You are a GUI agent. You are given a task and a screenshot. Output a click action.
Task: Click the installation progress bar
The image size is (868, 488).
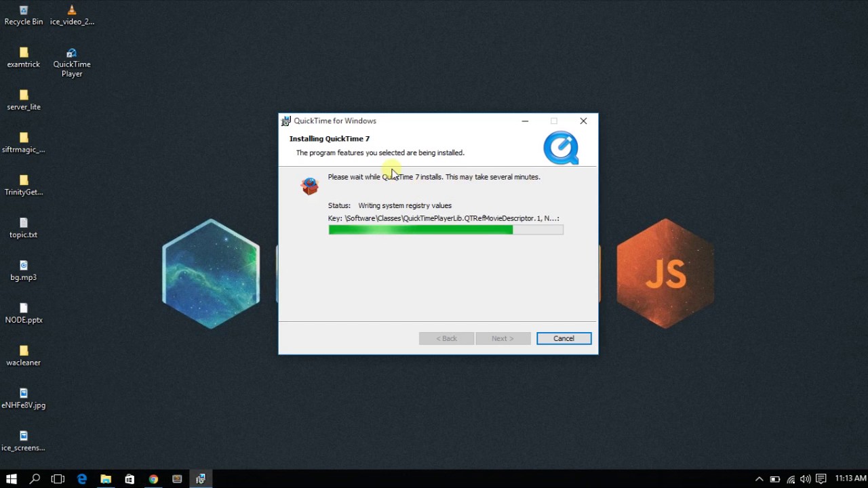(446, 230)
